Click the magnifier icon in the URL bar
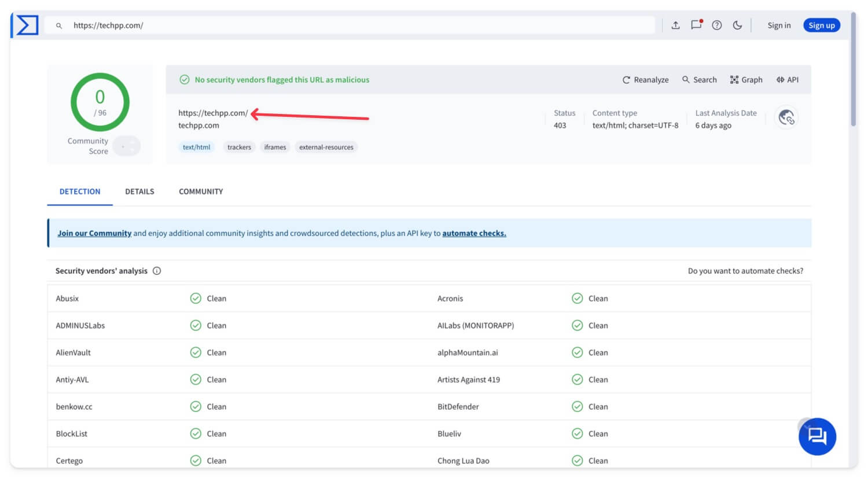The height and width of the screenshot is (478, 868). pyautogui.click(x=59, y=25)
